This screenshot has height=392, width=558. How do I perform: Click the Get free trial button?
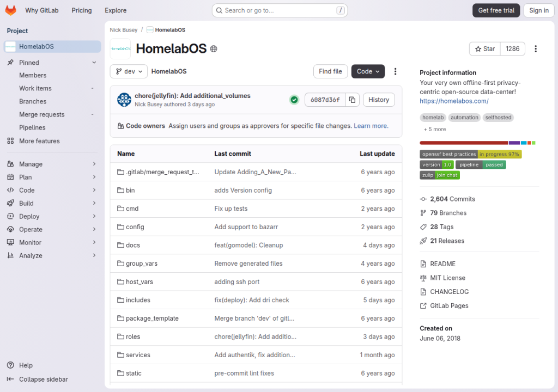[x=496, y=10]
